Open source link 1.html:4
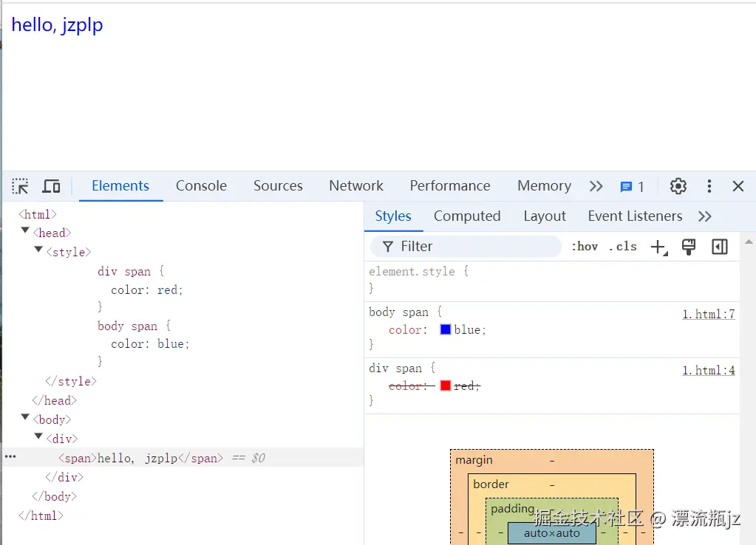Screen dimensions: 756x545 (x=708, y=369)
